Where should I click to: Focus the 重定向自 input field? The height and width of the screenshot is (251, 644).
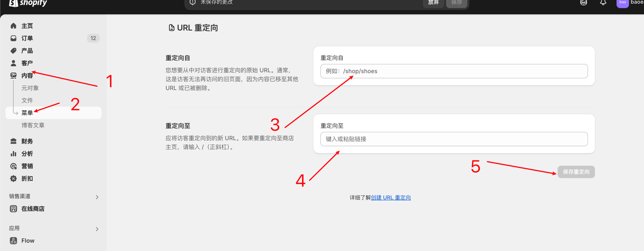pyautogui.click(x=454, y=71)
